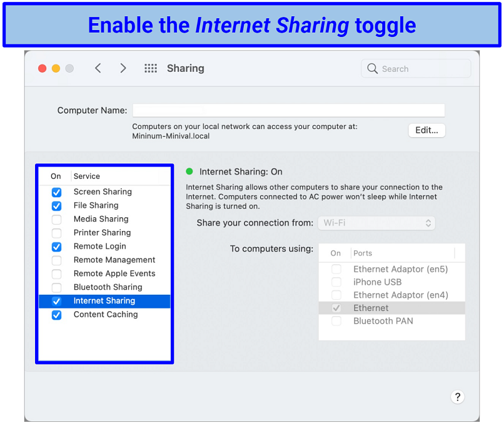Close the Sharing window red button
The image size is (504, 425).
pos(43,68)
